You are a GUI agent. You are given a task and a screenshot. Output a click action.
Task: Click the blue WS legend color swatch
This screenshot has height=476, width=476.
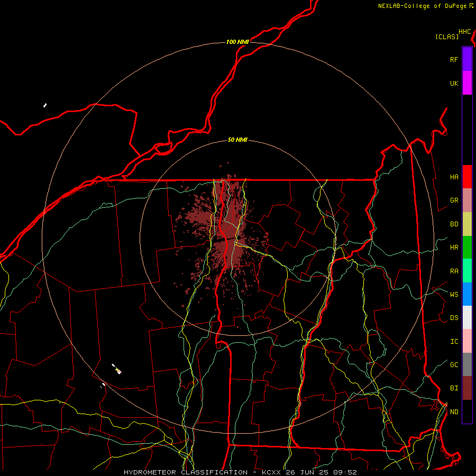tap(467, 294)
